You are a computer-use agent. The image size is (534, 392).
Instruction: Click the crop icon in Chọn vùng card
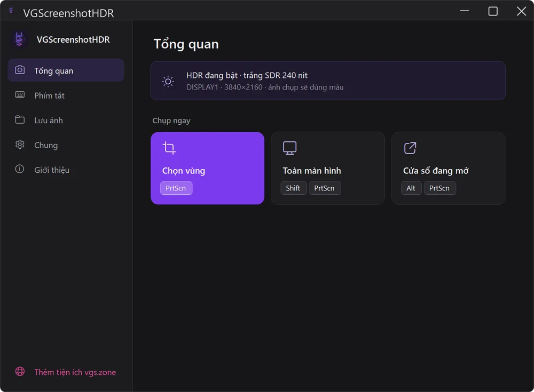(169, 148)
